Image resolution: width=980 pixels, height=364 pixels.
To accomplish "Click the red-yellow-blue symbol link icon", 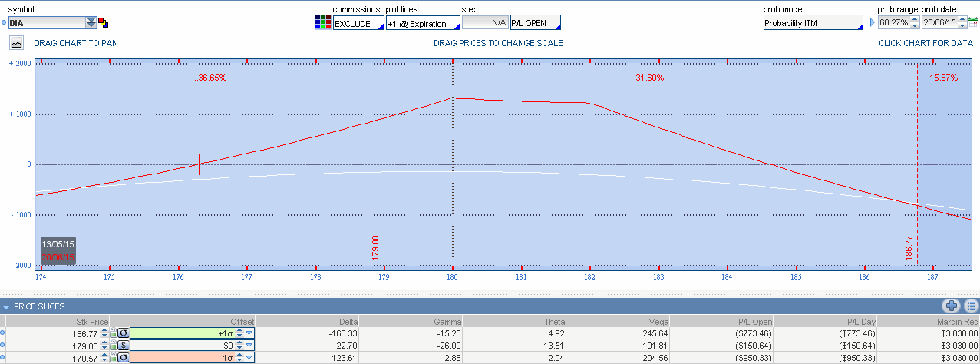I will click(x=104, y=23).
